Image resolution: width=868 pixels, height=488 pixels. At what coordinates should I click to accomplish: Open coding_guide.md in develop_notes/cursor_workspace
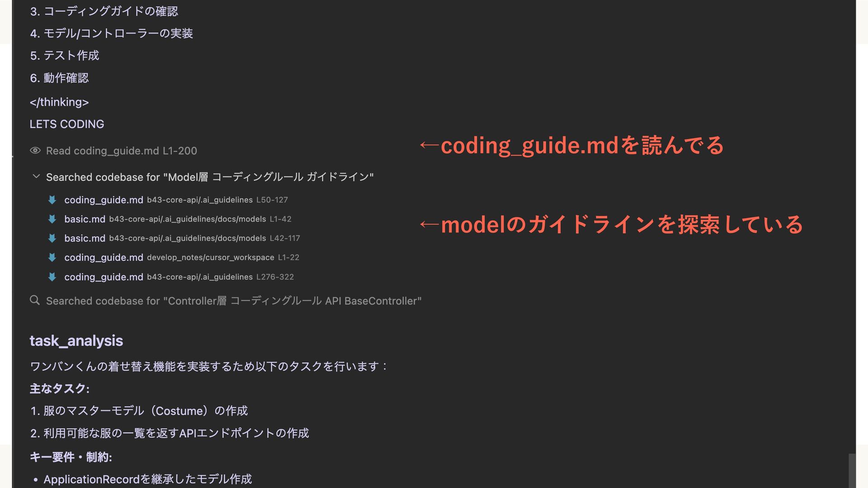pyautogui.click(x=104, y=258)
